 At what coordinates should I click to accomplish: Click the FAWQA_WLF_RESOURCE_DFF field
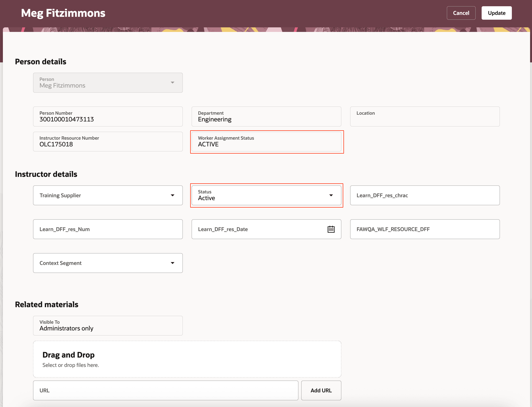pyautogui.click(x=425, y=229)
